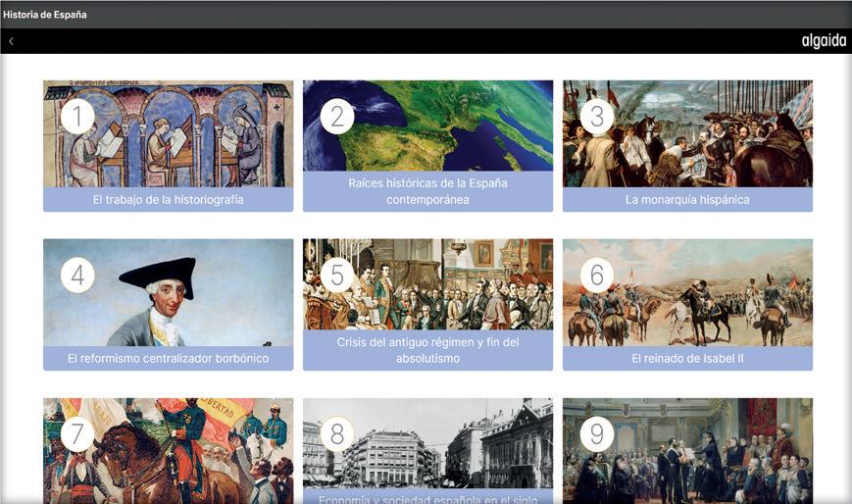Open El reformismo centralizador borbónico label
This screenshot has width=852, height=504.
pos(168,358)
